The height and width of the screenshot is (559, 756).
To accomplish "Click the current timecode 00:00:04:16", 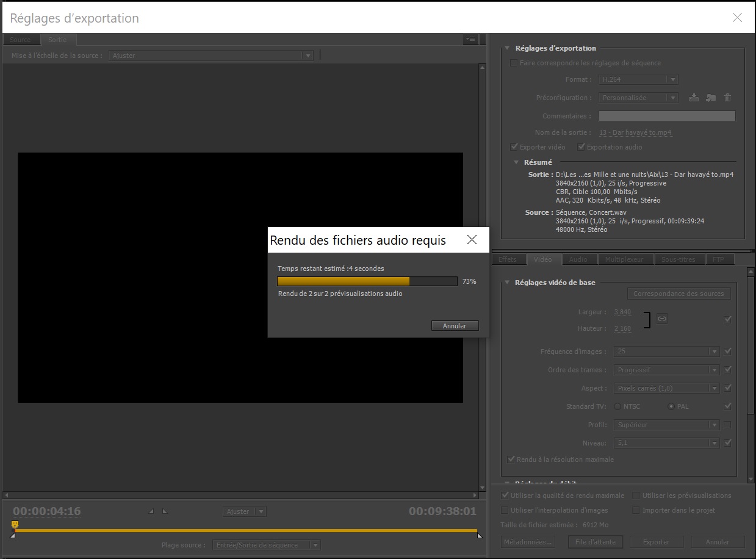I will (x=47, y=511).
